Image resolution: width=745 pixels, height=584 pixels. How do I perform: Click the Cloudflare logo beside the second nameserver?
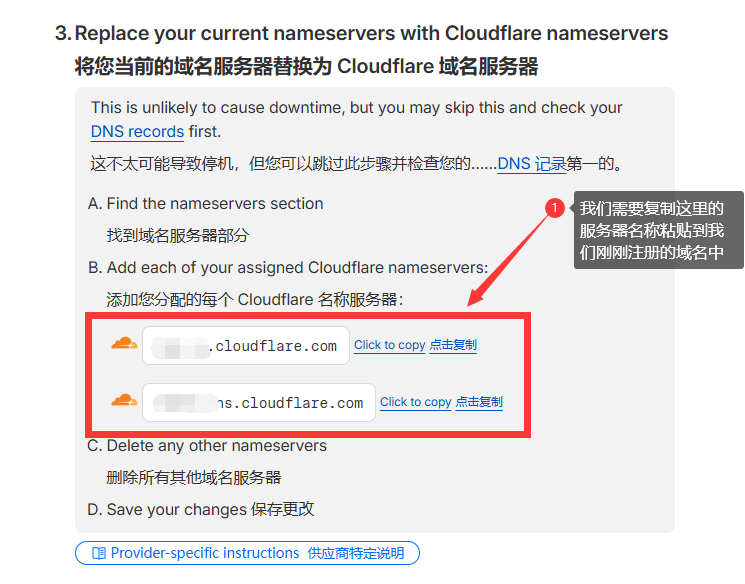pyautogui.click(x=124, y=401)
